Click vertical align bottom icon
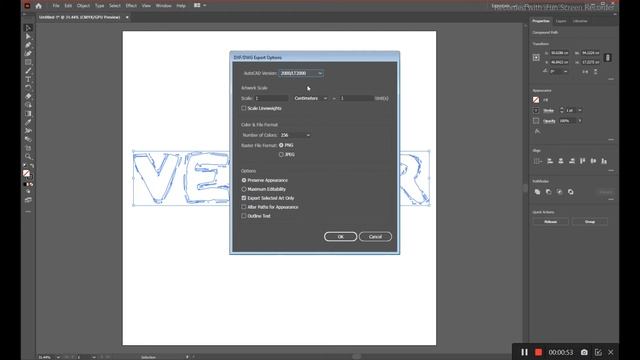This screenshot has width=640, height=360. [x=604, y=161]
